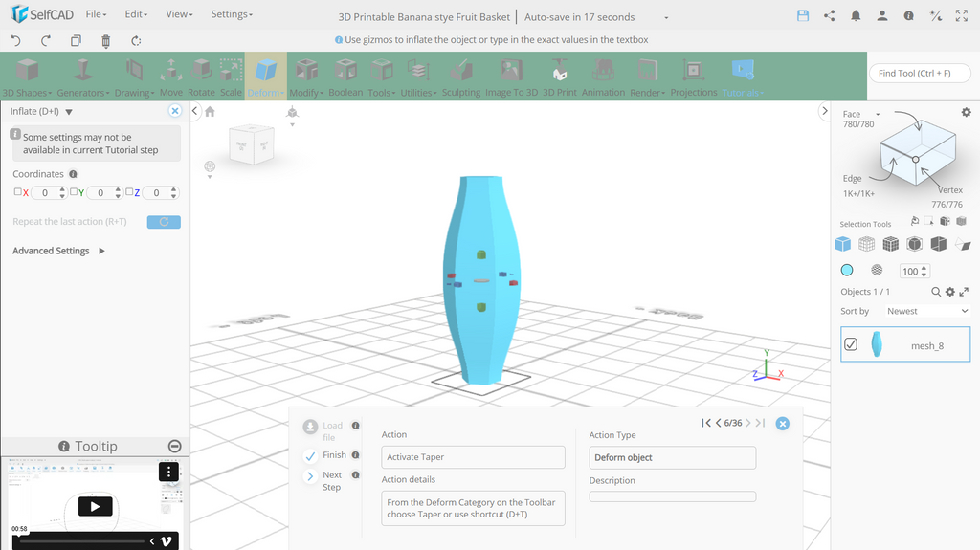The width and height of the screenshot is (980, 550).
Task: Enable the X coordinate checkbox
Action: [x=17, y=192]
